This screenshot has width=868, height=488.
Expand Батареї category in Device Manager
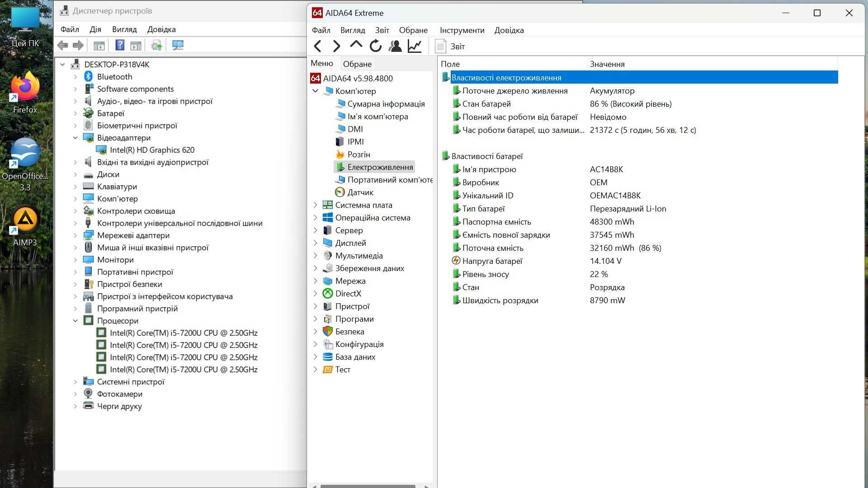[75, 113]
